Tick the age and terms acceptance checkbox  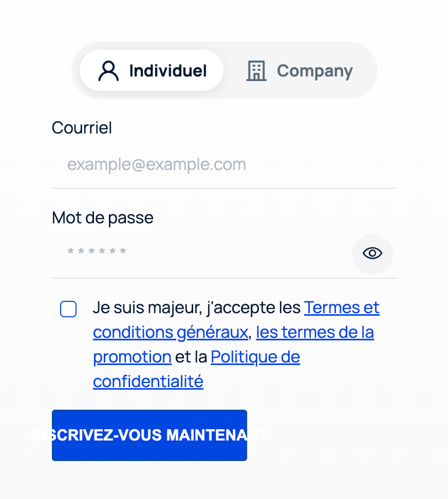pos(68,309)
